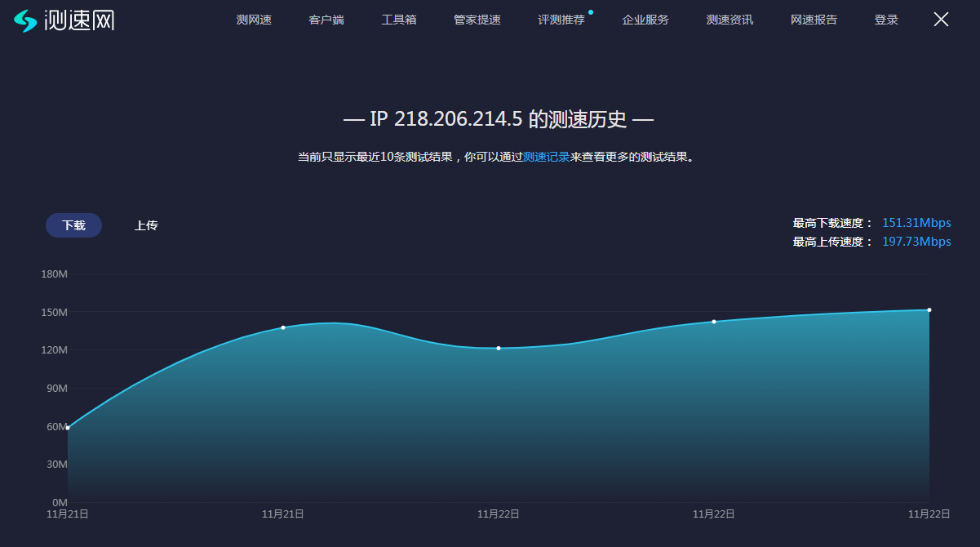The image size is (980, 547).
Task: Open the 工具箱 menu
Action: coord(399,20)
